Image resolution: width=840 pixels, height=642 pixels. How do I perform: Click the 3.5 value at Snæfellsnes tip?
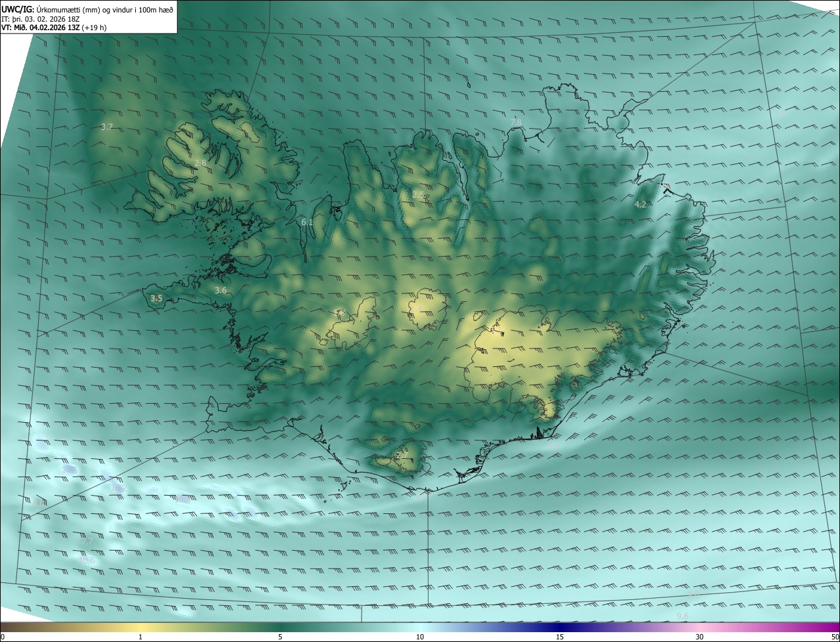pyautogui.click(x=156, y=298)
